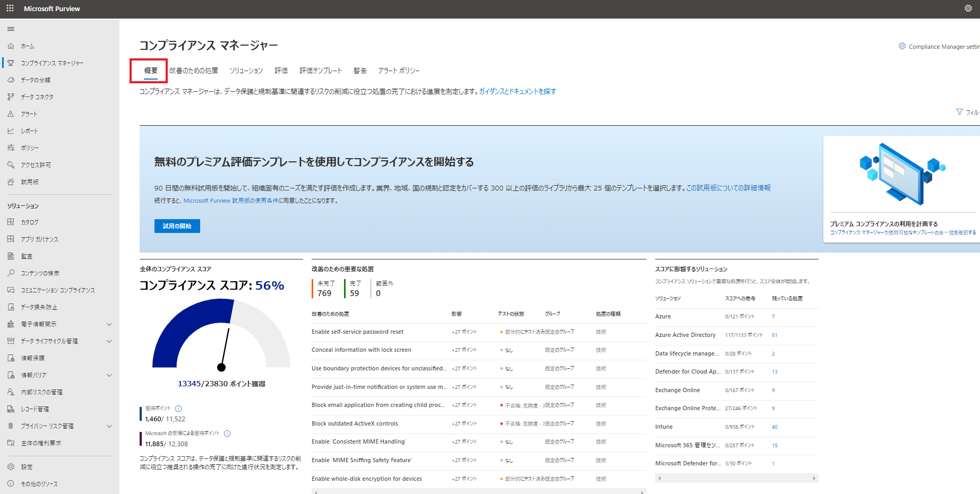Open the ガイダンスとドキュメントを探す link
The height and width of the screenshot is (494, 980).
[518, 91]
